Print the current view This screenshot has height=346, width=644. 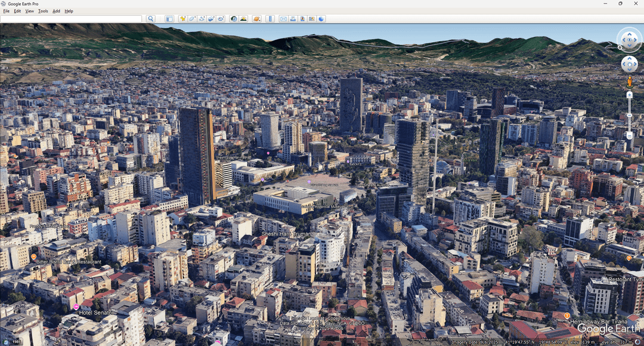293,19
